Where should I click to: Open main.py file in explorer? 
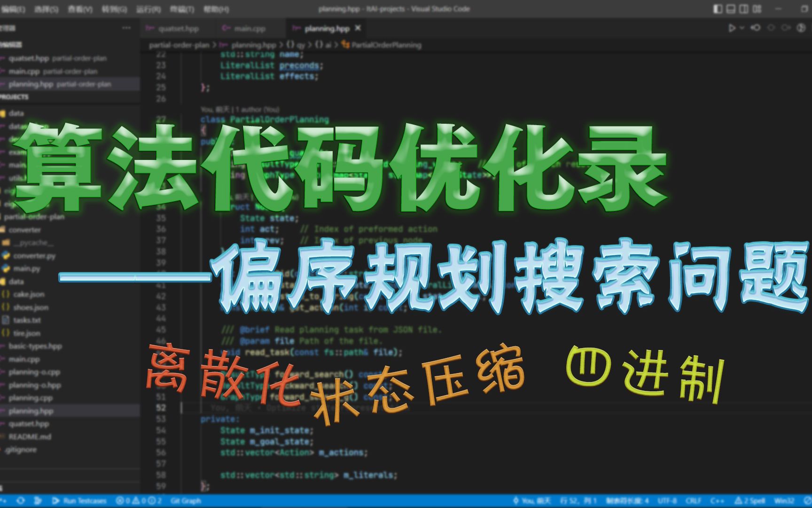(70, 269)
